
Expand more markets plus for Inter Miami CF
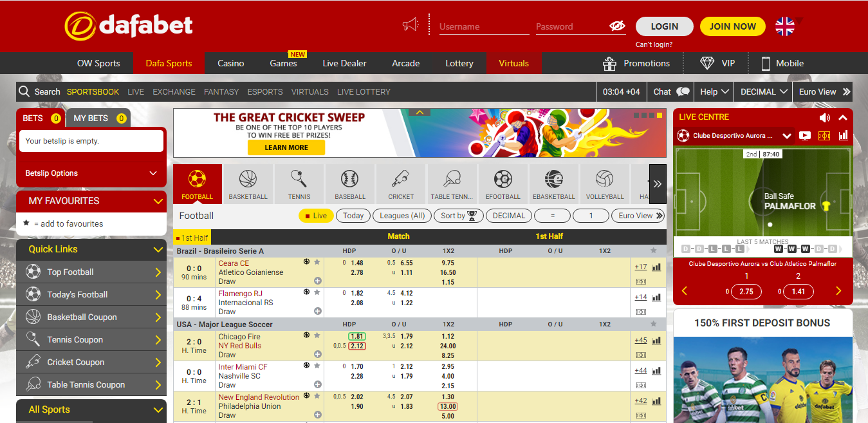(x=318, y=384)
